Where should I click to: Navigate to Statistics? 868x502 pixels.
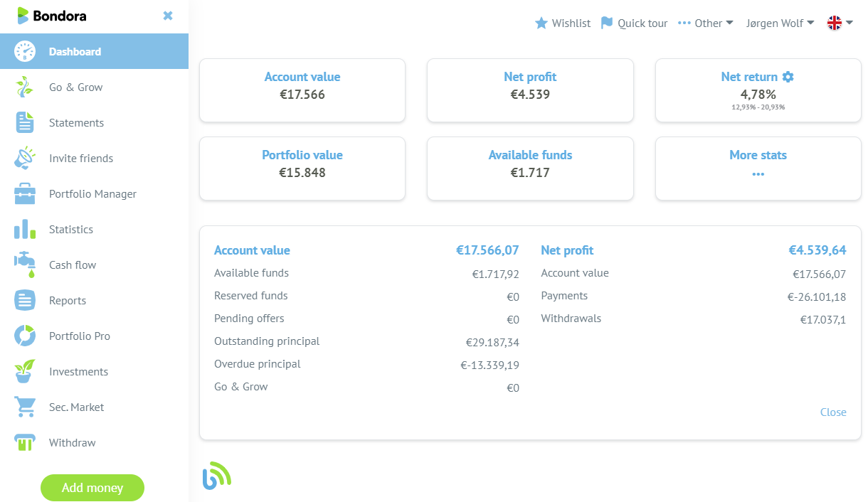click(94, 229)
